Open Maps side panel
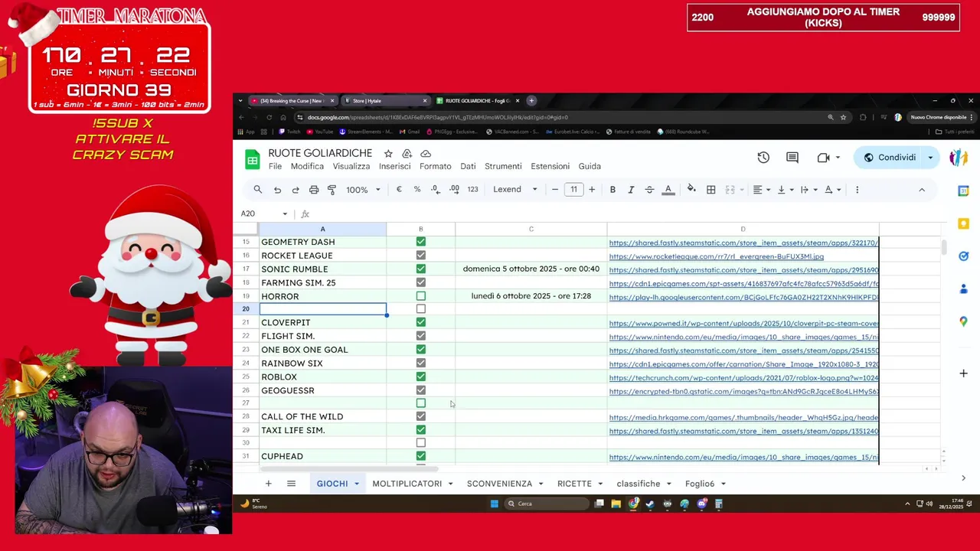Viewport: 980px width, 551px height. [x=963, y=321]
